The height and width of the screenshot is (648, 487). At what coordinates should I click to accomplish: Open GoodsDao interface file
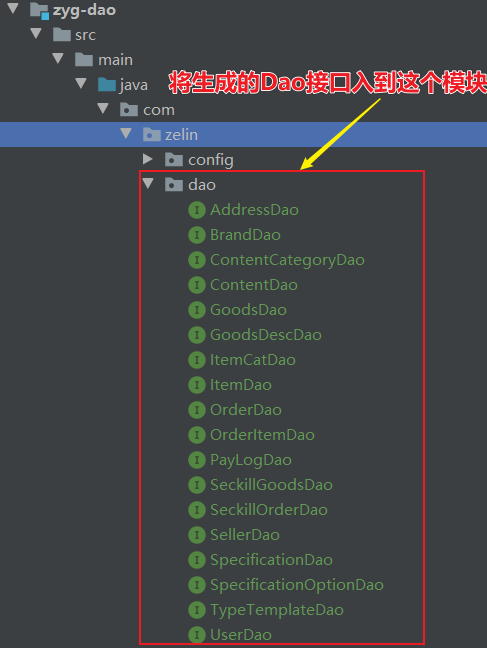(248, 310)
